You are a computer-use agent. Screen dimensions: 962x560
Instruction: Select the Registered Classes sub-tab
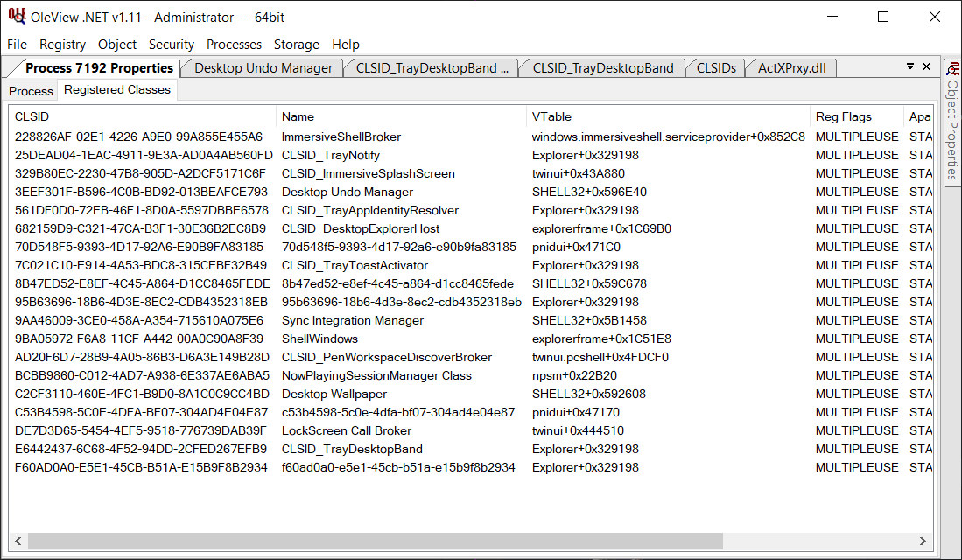[x=117, y=89]
